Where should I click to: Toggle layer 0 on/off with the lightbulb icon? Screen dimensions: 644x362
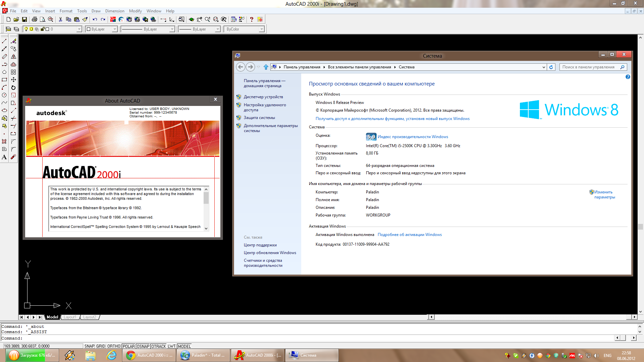click(x=26, y=29)
